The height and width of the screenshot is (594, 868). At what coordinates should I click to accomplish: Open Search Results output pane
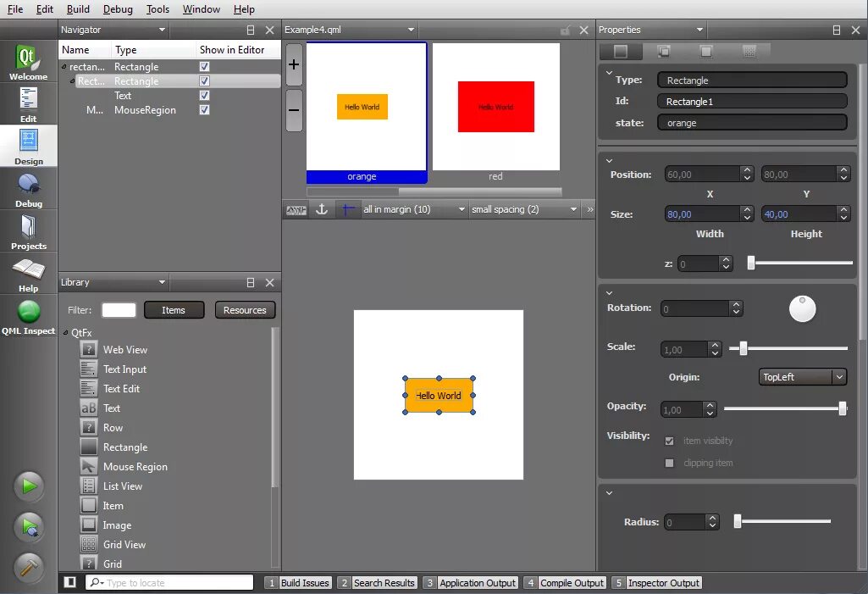378,583
